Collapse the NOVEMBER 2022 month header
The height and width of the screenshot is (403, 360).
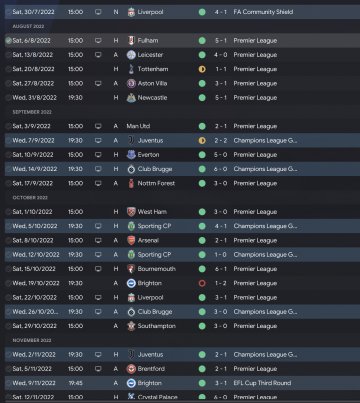32,340
